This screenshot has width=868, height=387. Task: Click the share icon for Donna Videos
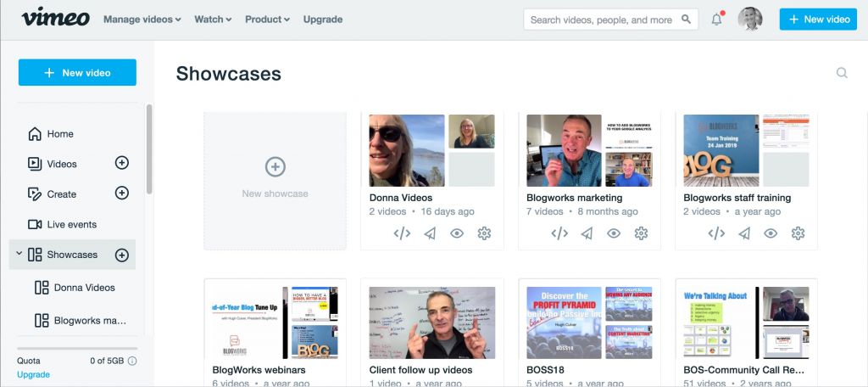point(430,233)
